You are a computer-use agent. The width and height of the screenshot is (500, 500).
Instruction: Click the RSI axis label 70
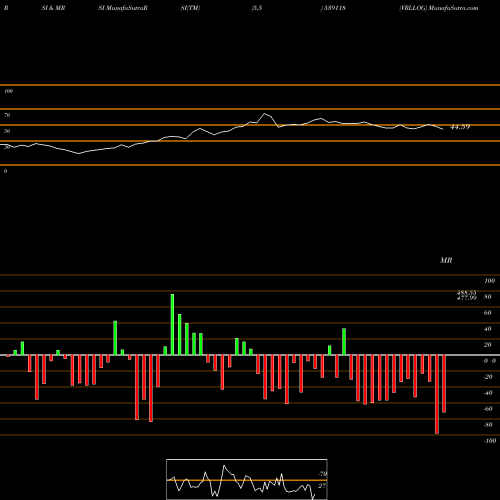tap(7, 115)
